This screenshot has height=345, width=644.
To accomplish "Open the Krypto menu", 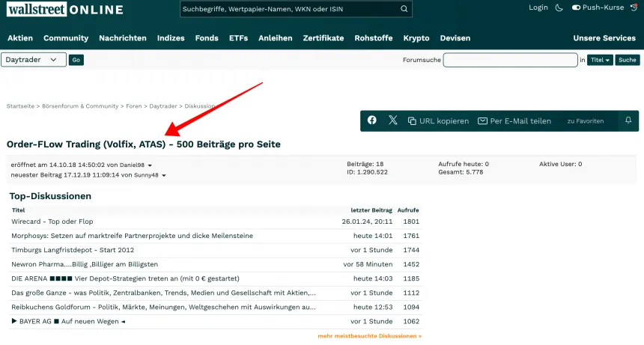I will click(416, 38).
